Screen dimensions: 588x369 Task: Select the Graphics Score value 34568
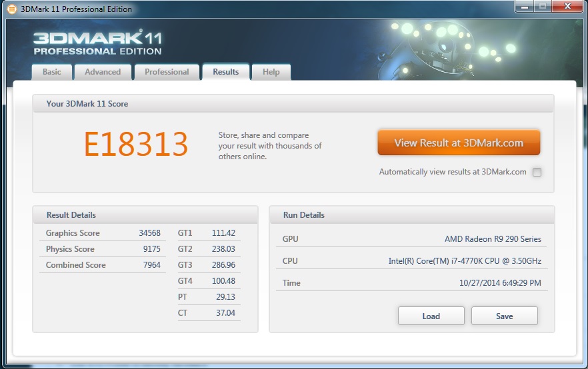pyautogui.click(x=149, y=233)
